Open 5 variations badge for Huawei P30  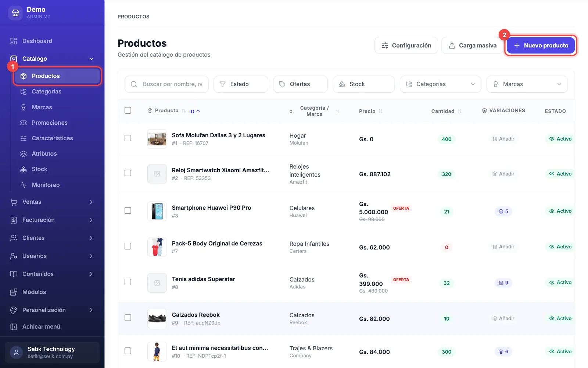pos(503,211)
